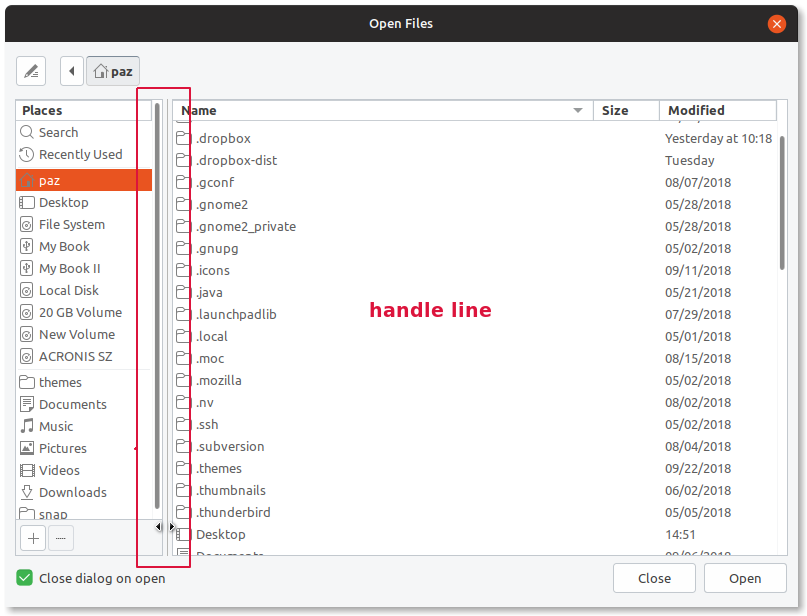Select Pictures bookmark in Places

tap(84, 448)
